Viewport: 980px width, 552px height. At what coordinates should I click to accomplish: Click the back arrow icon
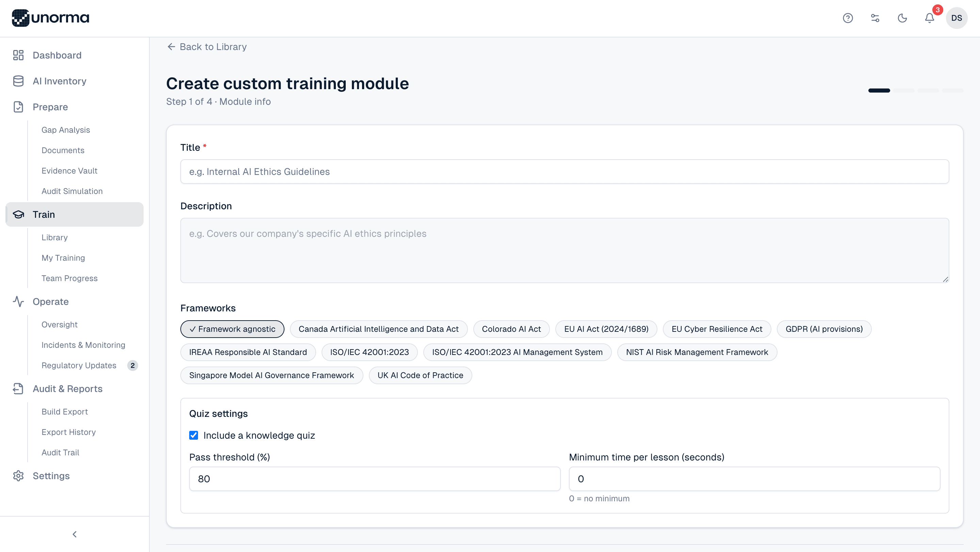pos(171,47)
